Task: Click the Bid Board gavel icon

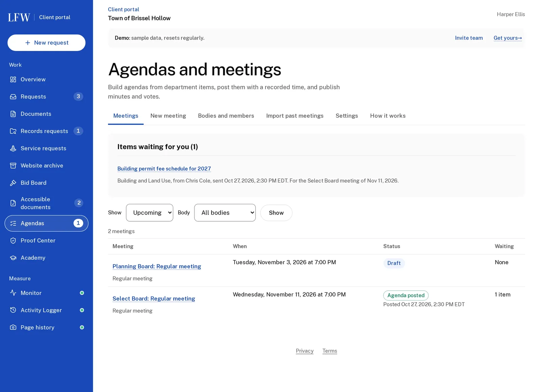Action: point(13,183)
